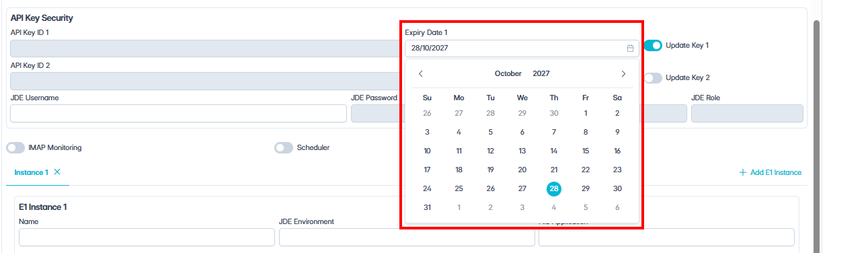868x253 pixels.
Task: Click the JDE Username input field
Action: point(178,113)
